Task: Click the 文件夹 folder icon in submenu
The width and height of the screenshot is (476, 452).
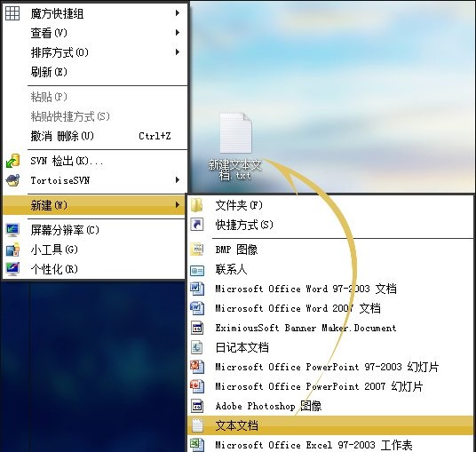Action: pos(197,205)
